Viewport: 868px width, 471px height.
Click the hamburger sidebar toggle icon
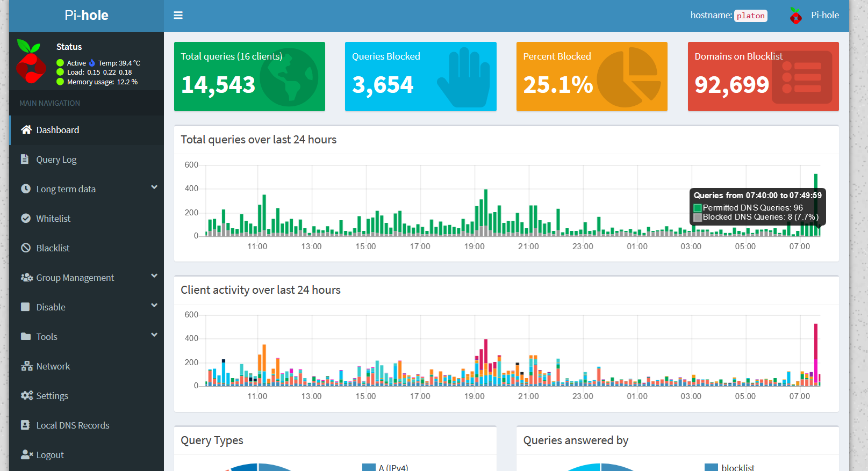coord(178,16)
